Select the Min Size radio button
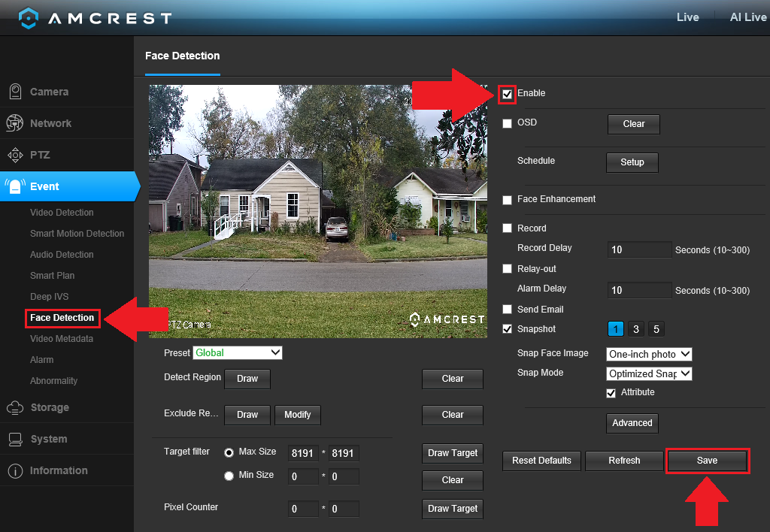The width and height of the screenshot is (770, 532). tap(229, 476)
